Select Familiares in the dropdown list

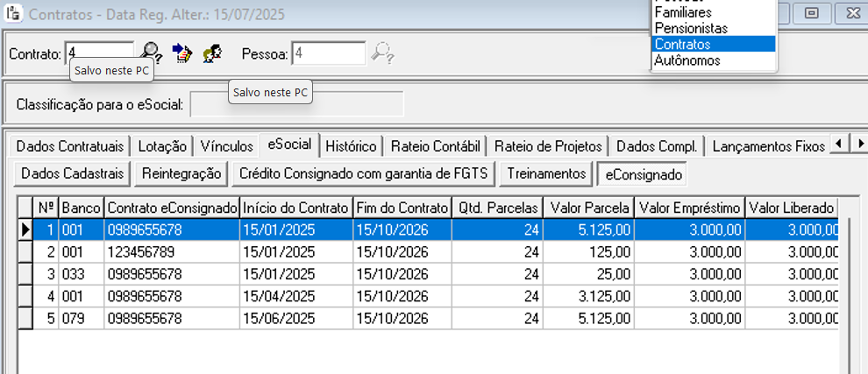[683, 13]
